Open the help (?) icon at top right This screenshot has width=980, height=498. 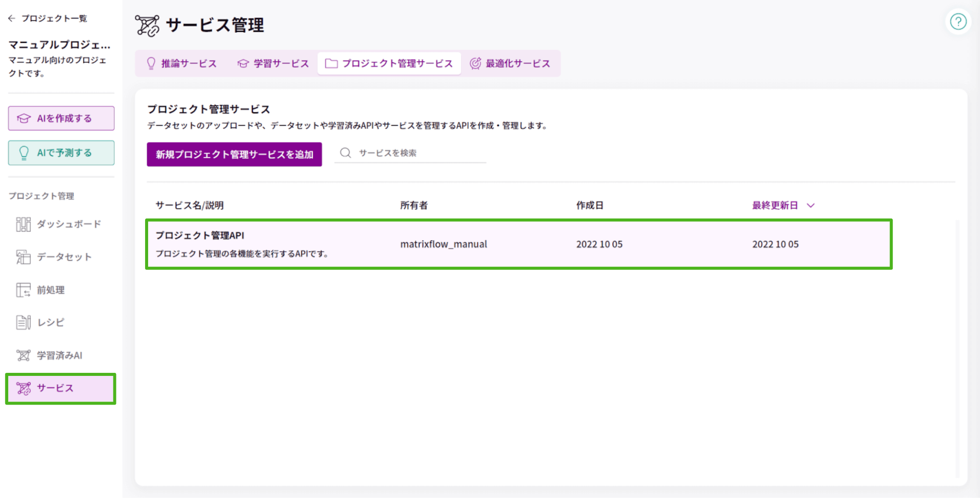(958, 21)
